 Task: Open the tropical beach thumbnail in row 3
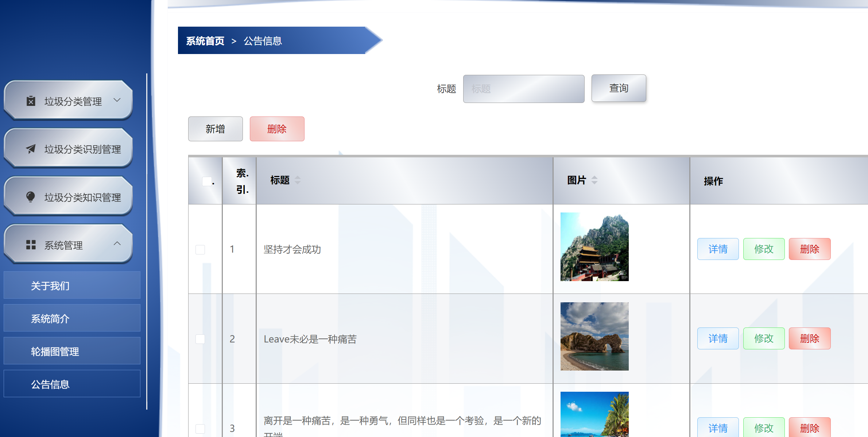pyautogui.click(x=594, y=414)
